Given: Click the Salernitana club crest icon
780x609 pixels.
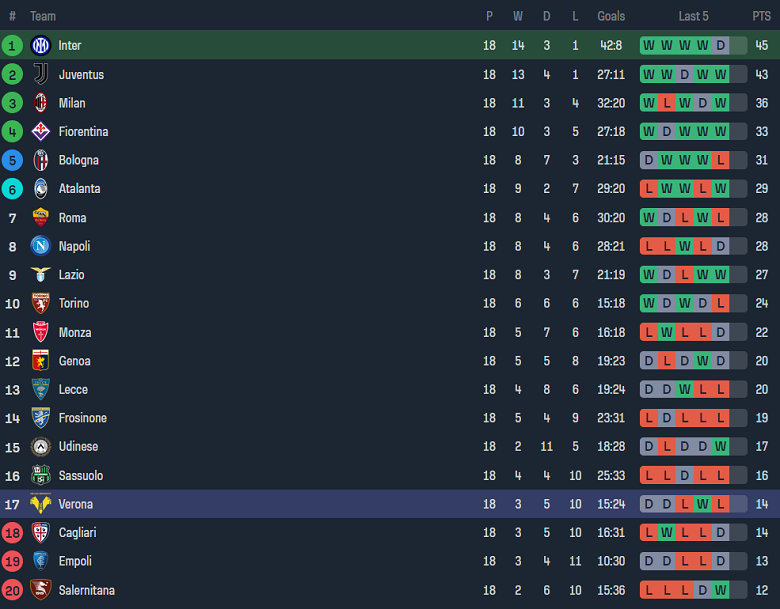Looking at the screenshot, I should [40, 590].
